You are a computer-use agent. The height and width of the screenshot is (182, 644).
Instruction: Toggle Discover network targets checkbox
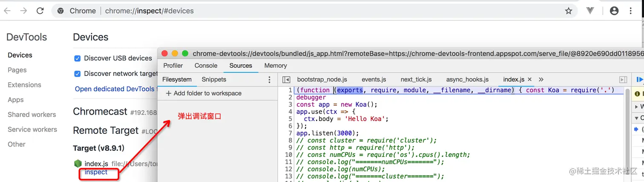pyautogui.click(x=78, y=74)
